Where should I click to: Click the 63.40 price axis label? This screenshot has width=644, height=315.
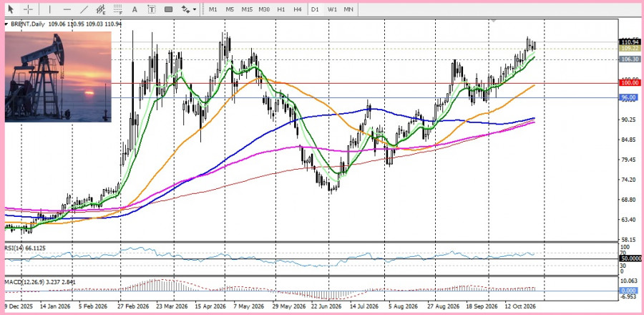[628, 220]
